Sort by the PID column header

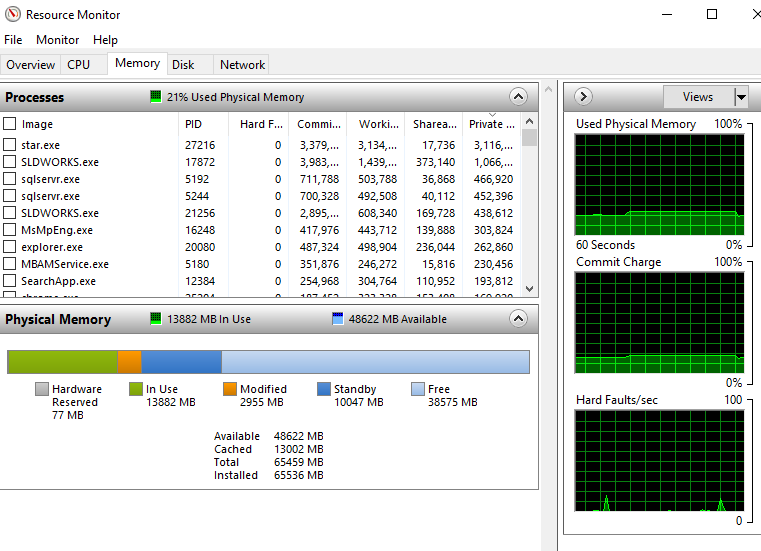coord(203,124)
